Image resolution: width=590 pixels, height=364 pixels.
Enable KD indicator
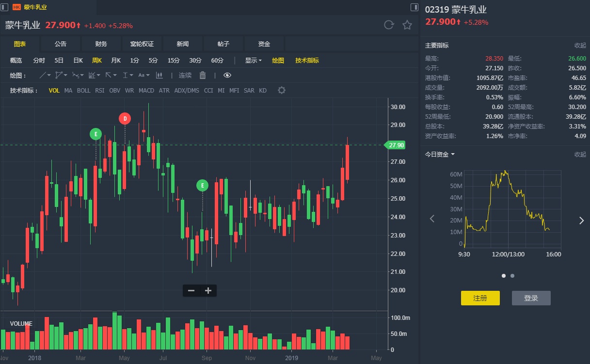(263, 91)
